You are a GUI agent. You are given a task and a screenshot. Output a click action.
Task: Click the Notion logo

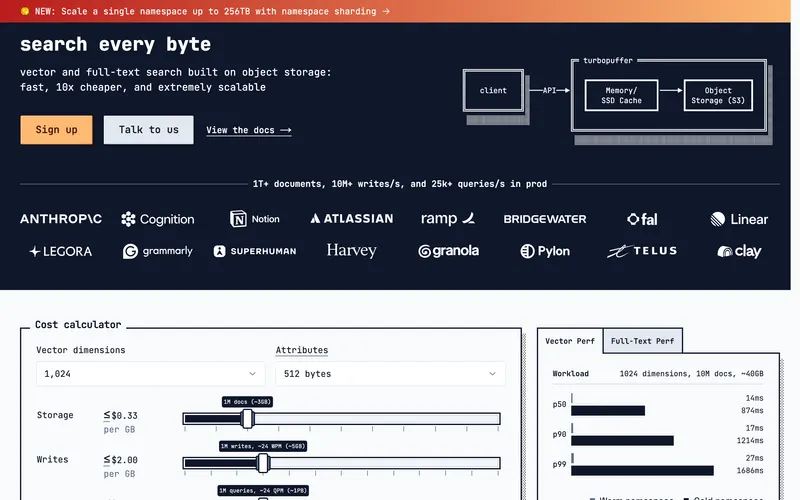pyautogui.click(x=255, y=219)
